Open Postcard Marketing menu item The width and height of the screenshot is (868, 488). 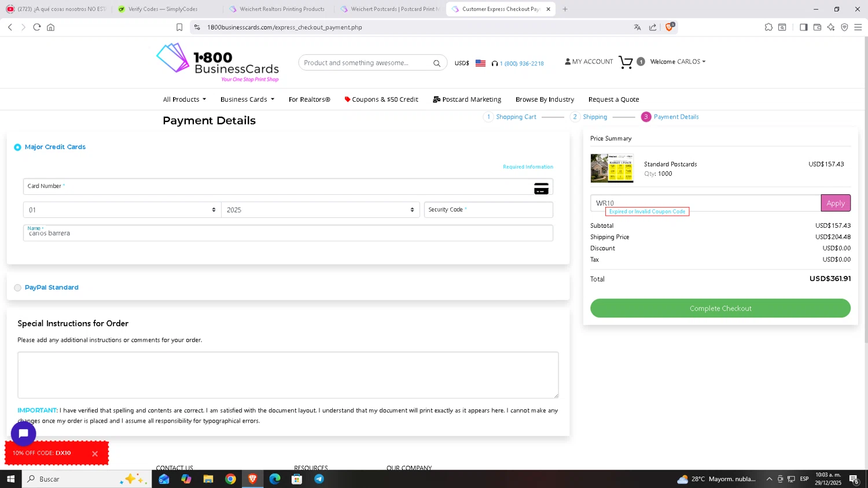pos(467,99)
